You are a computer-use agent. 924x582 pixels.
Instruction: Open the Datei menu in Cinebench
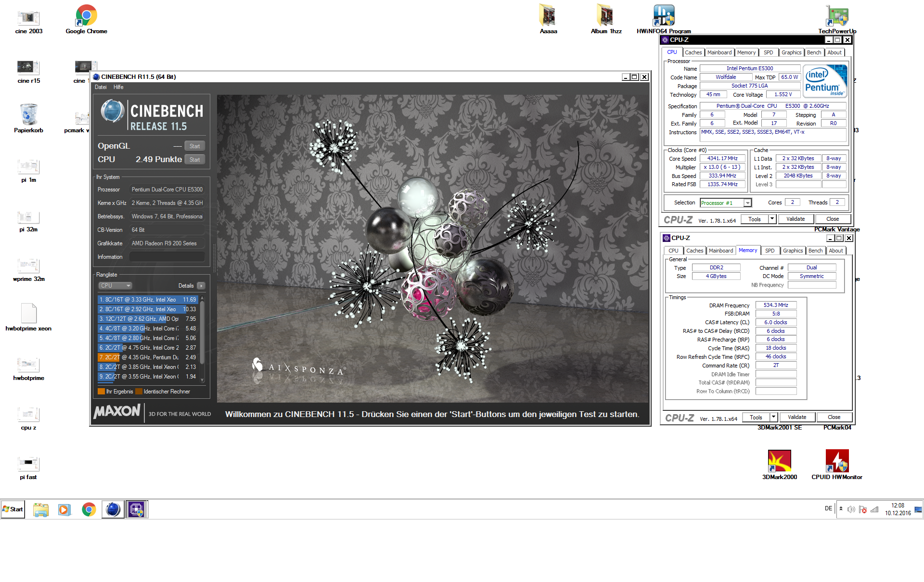tap(101, 87)
